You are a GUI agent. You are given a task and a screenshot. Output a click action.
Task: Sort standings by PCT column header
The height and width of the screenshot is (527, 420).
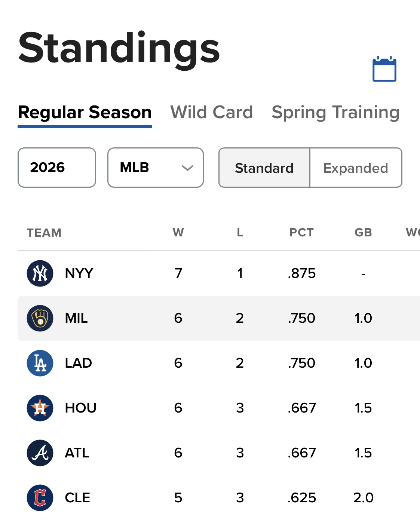point(301,233)
